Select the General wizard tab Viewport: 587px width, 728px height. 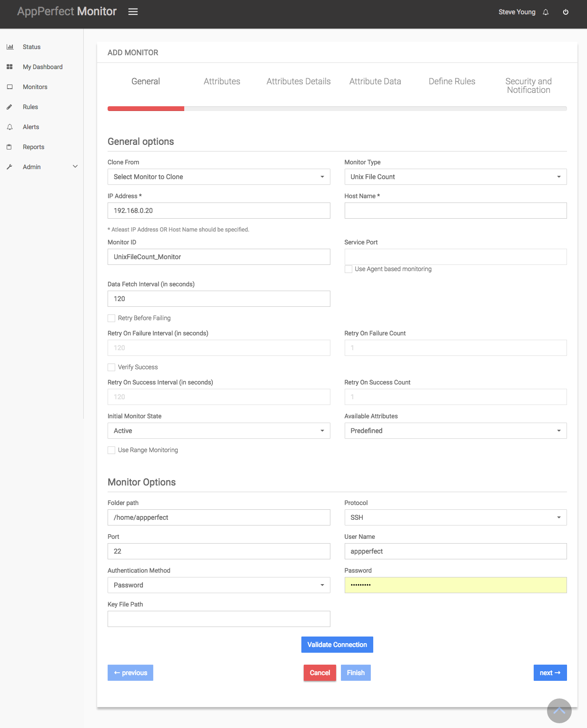[146, 81]
